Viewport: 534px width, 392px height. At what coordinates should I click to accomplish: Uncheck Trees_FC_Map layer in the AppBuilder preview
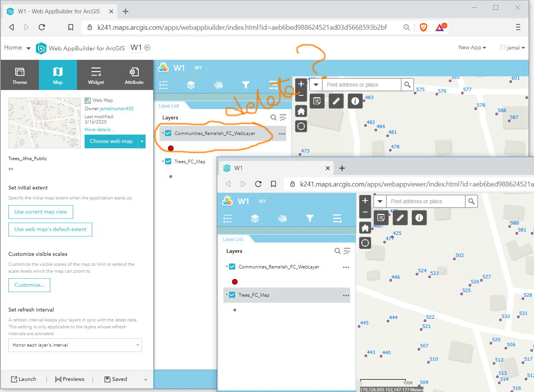168,162
